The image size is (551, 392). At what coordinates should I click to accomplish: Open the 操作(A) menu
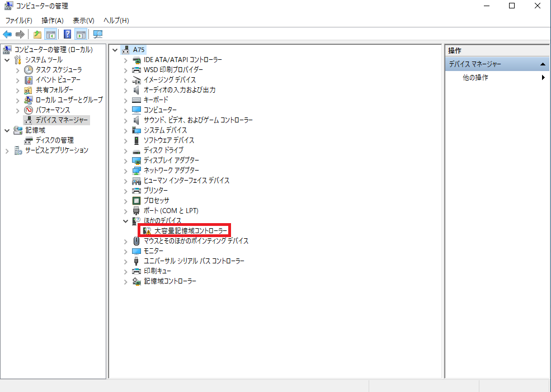pyautogui.click(x=53, y=20)
